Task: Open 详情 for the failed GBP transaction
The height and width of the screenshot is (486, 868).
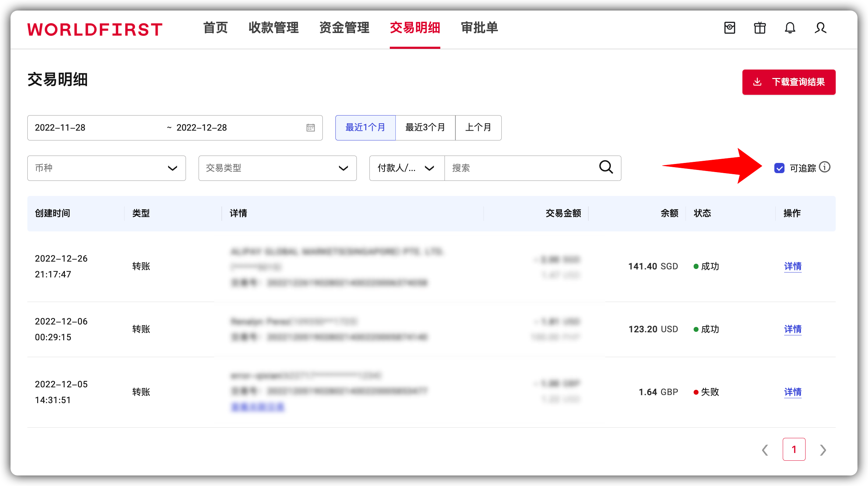Action: pos(793,392)
